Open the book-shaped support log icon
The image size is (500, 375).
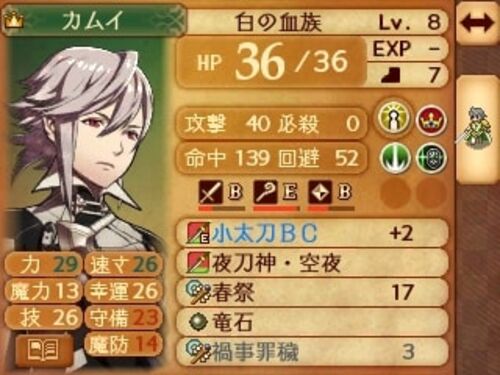pos(43,349)
